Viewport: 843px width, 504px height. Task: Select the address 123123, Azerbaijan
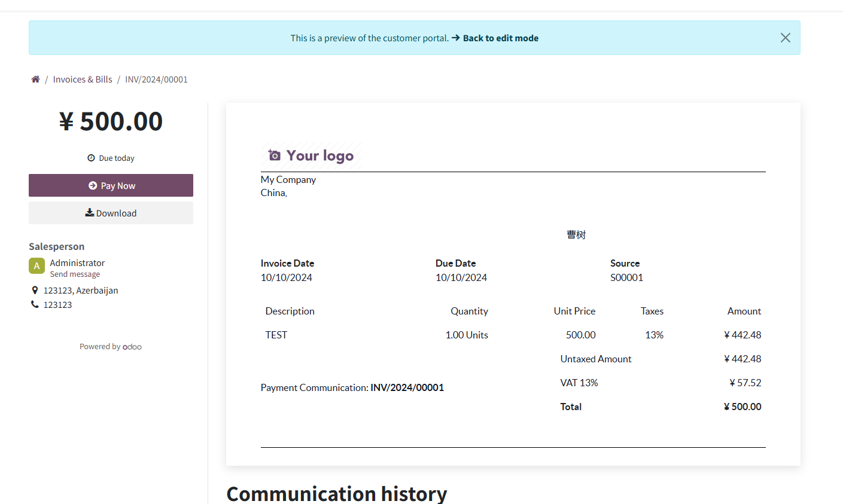(x=81, y=290)
